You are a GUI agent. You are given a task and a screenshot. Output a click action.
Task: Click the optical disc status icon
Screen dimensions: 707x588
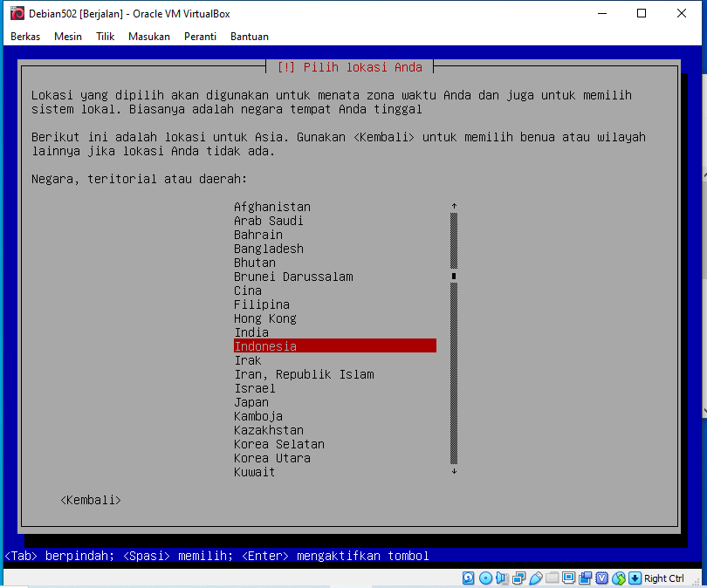(x=485, y=578)
